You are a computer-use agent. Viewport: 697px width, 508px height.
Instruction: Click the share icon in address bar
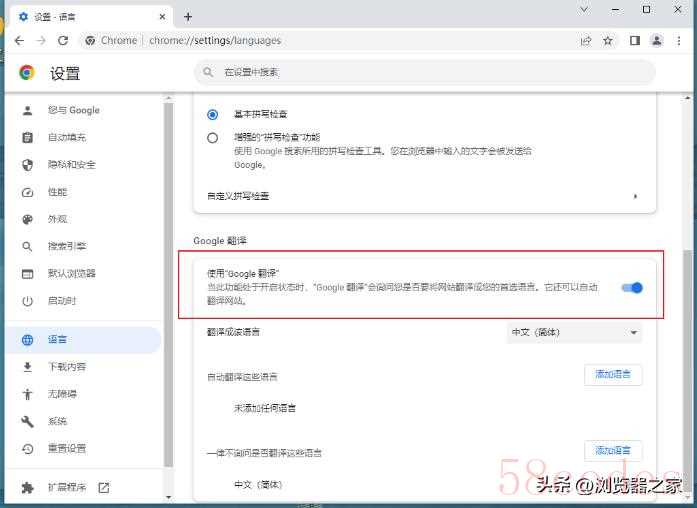click(x=586, y=41)
